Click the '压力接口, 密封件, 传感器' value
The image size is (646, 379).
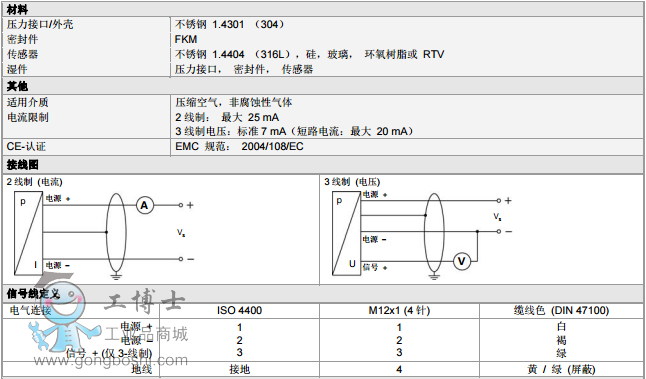(244, 69)
